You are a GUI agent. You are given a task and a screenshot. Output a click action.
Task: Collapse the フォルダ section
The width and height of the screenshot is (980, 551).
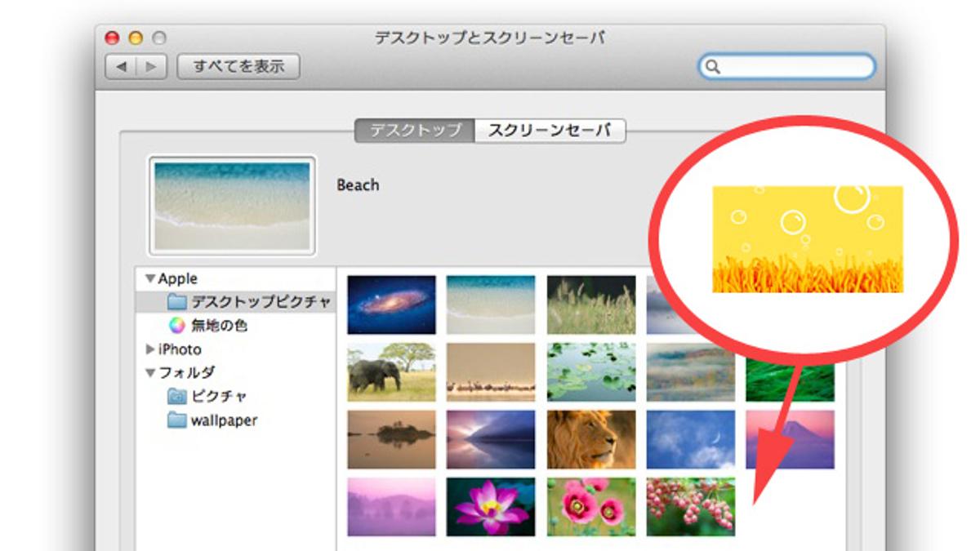click(149, 373)
